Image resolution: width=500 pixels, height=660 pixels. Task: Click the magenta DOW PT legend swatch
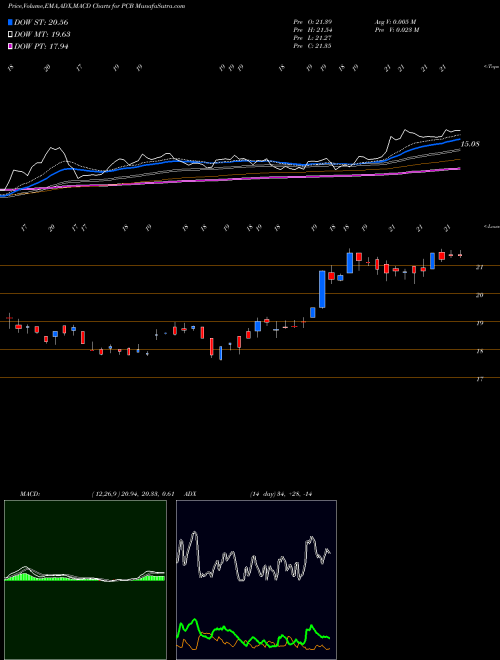pyautogui.click(x=11, y=46)
